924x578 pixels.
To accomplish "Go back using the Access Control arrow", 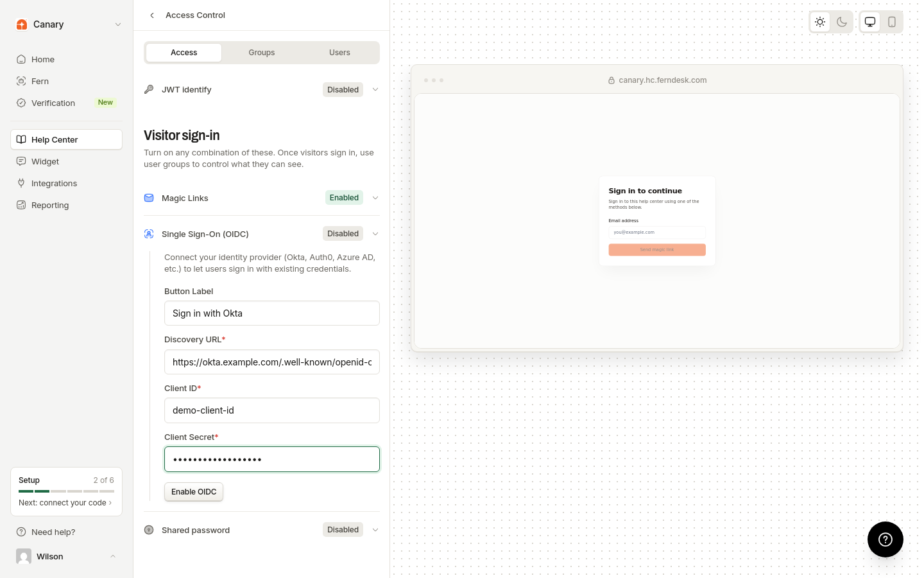I will click(x=152, y=15).
